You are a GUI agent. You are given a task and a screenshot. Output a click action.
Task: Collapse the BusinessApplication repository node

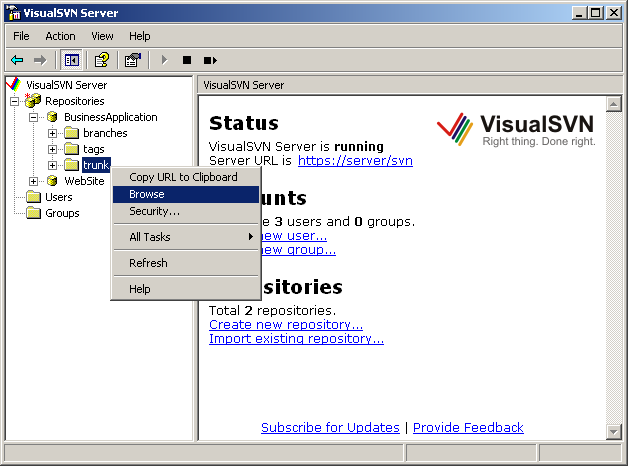coord(34,117)
